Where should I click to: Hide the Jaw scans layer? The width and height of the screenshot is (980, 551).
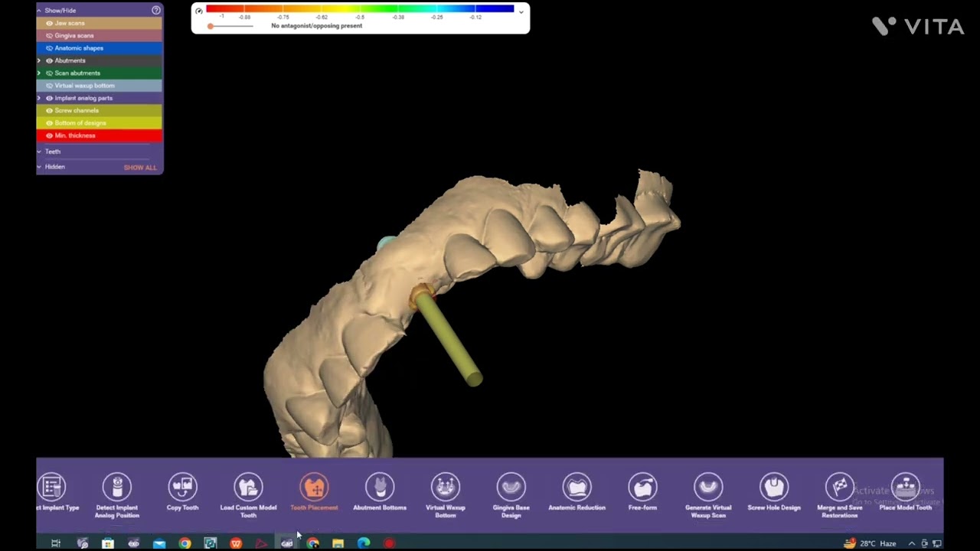pos(50,23)
